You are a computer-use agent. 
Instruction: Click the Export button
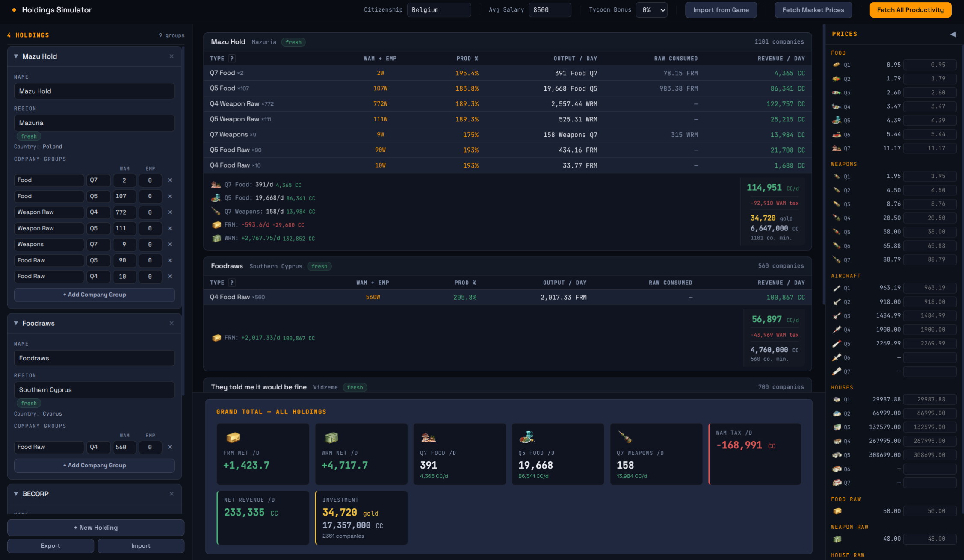coord(50,546)
